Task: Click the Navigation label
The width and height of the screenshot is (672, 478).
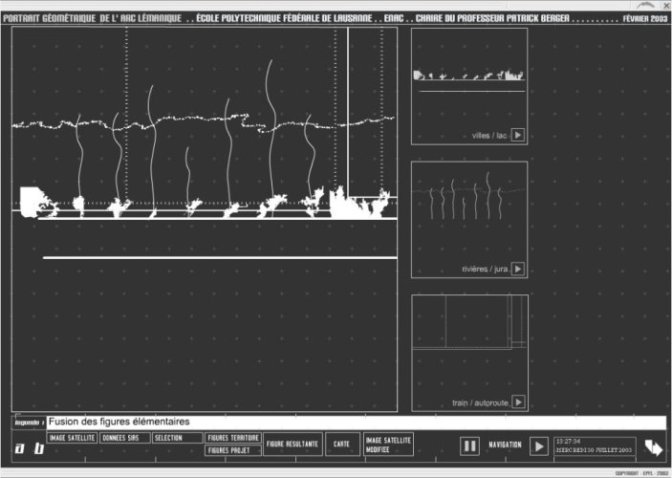Action: point(505,445)
